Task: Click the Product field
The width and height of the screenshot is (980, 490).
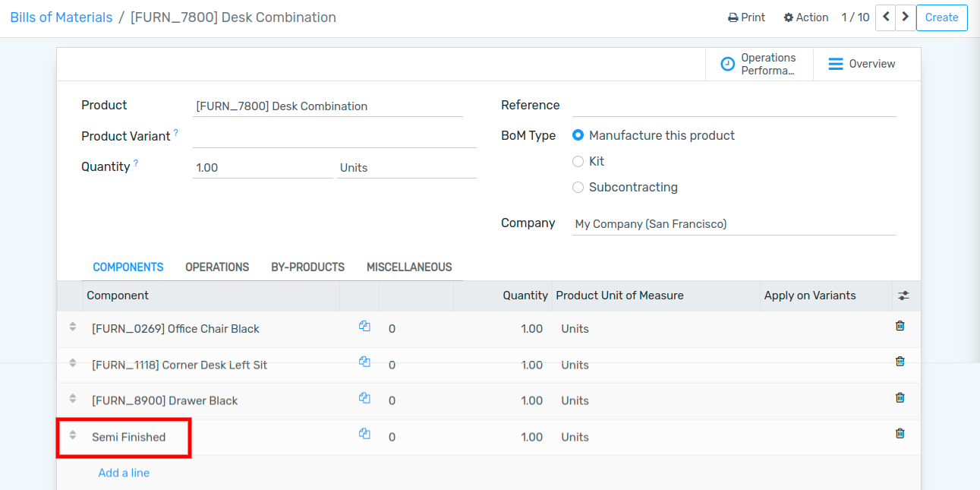Action: pos(328,106)
